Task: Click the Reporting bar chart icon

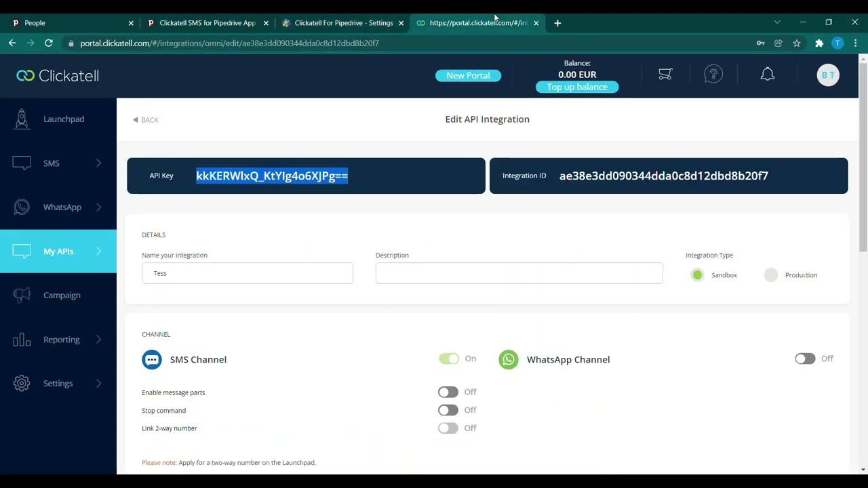Action: click(22, 340)
